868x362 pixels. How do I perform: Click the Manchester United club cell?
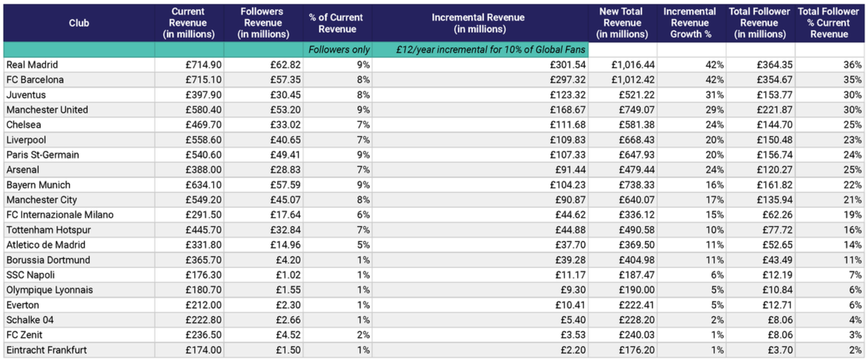coord(79,110)
